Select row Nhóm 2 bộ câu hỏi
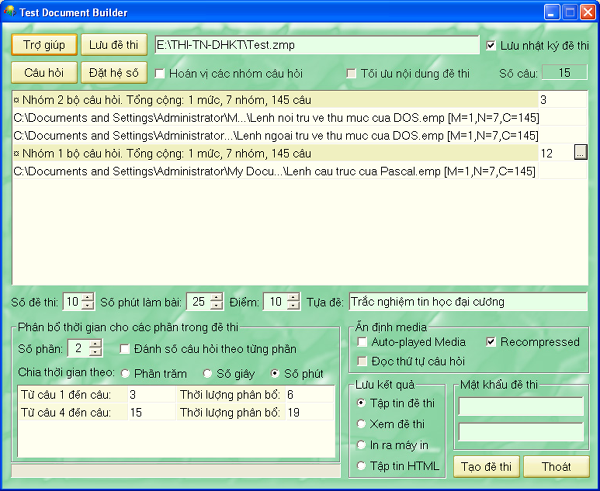600x491 pixels. click(276, 100)
